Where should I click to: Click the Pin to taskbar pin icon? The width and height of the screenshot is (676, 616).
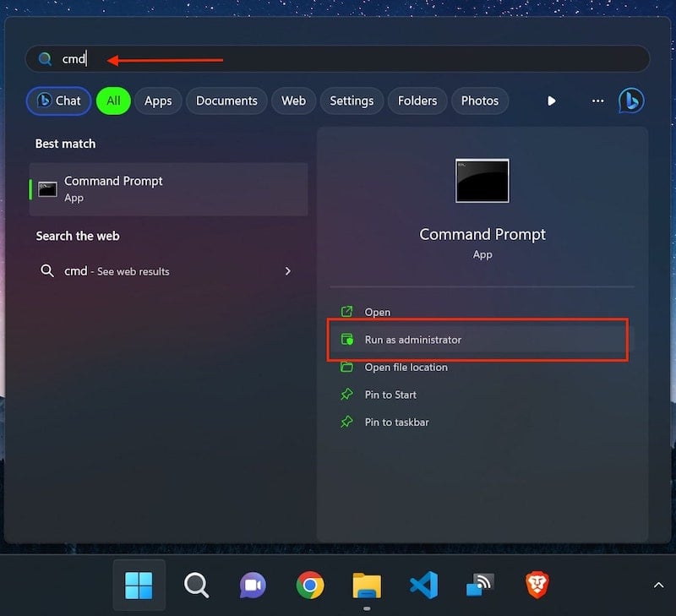point(346,422)
